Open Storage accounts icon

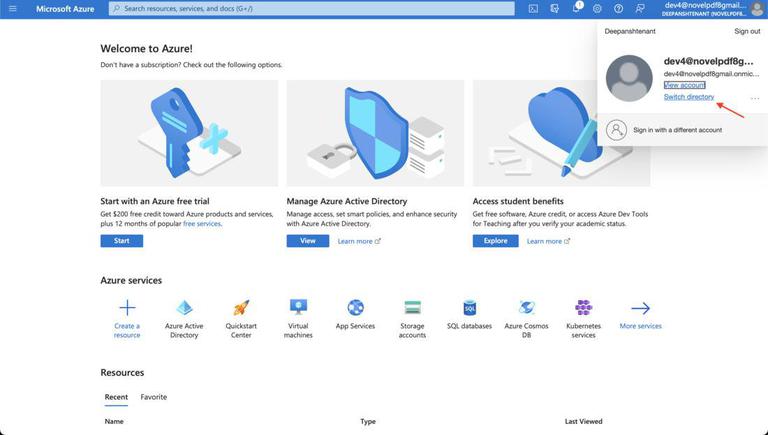(x=412, y=308)
